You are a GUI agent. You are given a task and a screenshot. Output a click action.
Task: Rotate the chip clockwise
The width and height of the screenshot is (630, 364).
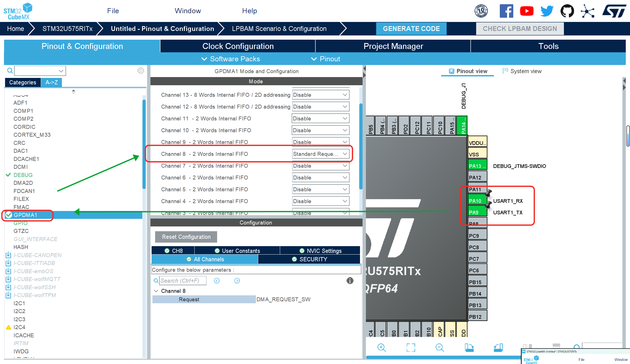point(469,348)
